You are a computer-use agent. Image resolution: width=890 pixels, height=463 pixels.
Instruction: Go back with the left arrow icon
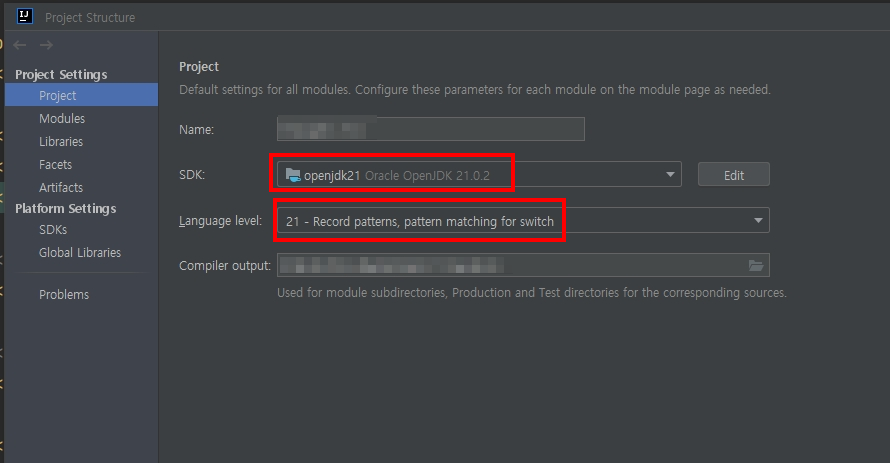pyautogui.click(x=20, y=45)
